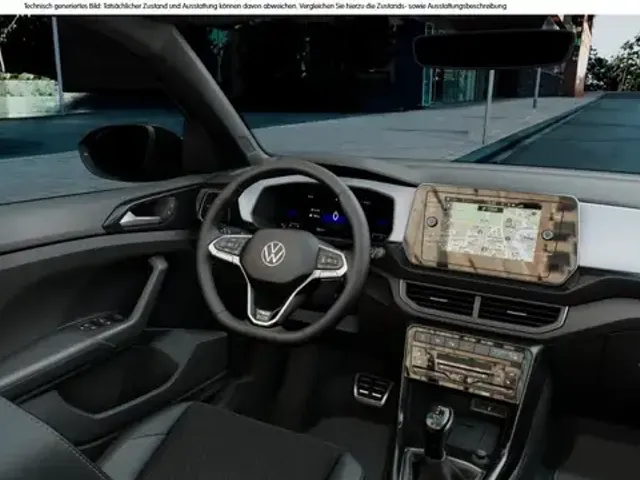Click the driver side mirror

coord(130,152)
